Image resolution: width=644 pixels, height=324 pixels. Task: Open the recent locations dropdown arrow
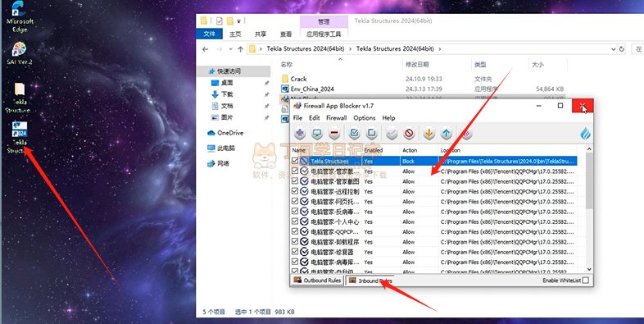[x=230, y=49]
